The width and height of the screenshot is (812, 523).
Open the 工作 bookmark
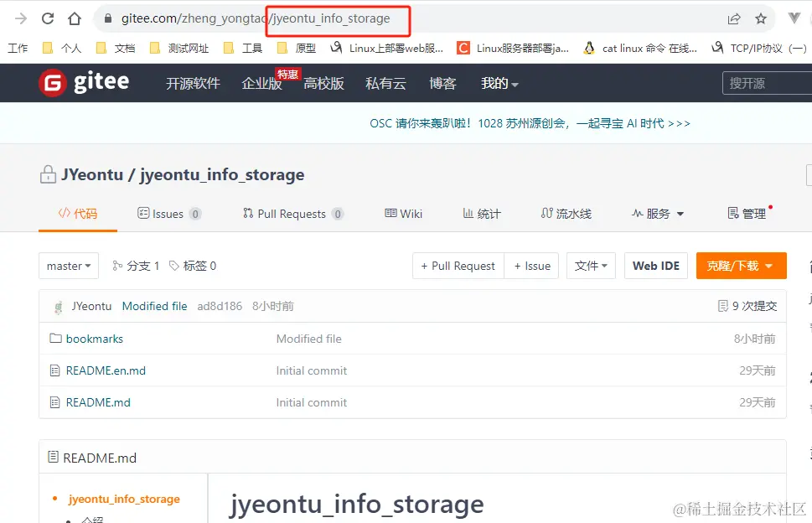[18, 48]
